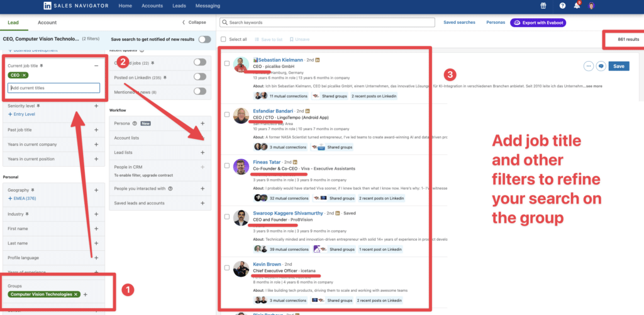The width and height of the screenshot is (644, 315).
Task: Expand Years in current company filter
Action: 96,144
